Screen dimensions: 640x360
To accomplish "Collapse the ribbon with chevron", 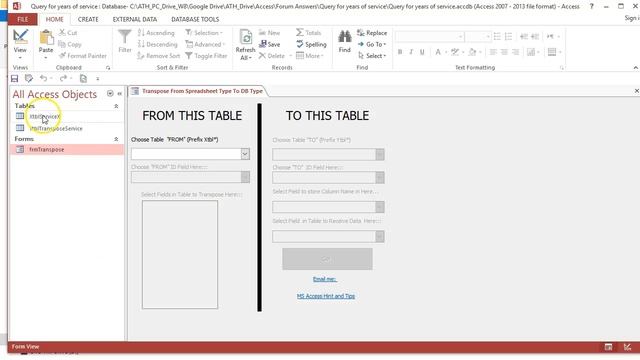I will coord(636,67).
